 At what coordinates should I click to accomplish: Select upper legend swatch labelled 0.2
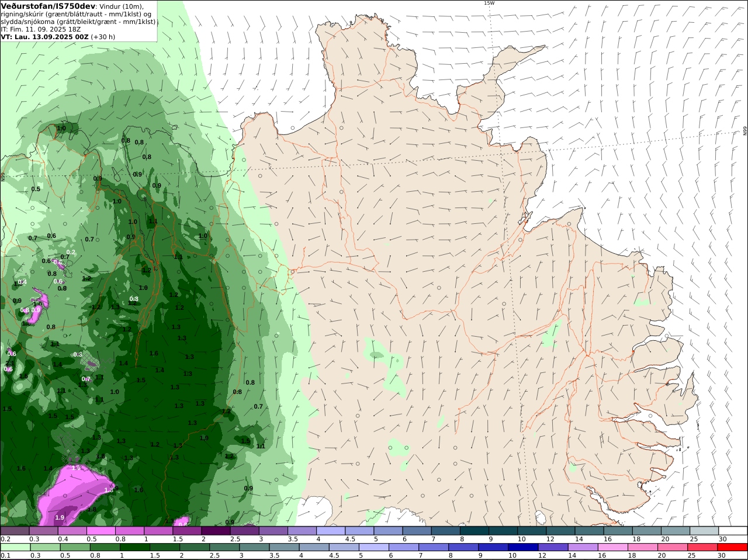click(15, 531)
